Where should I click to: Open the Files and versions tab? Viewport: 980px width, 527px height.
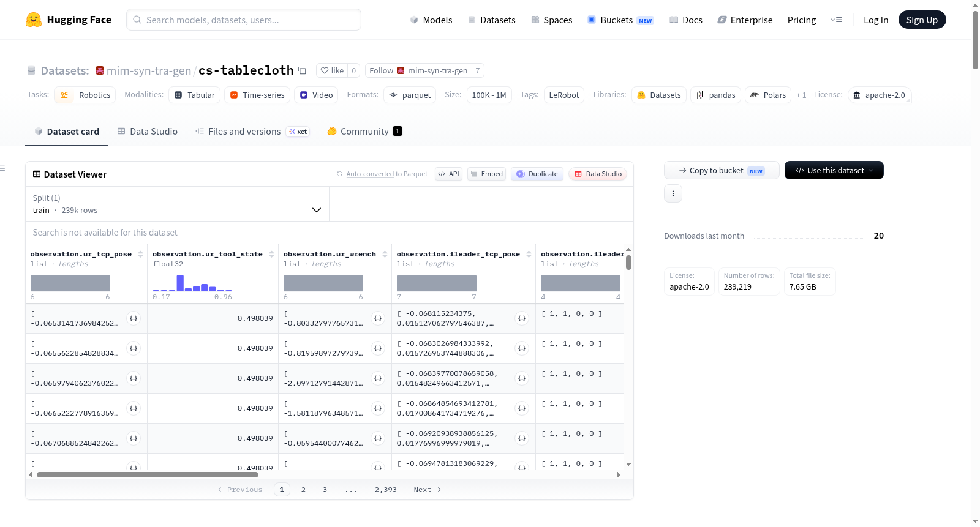[x=252, y=132]
